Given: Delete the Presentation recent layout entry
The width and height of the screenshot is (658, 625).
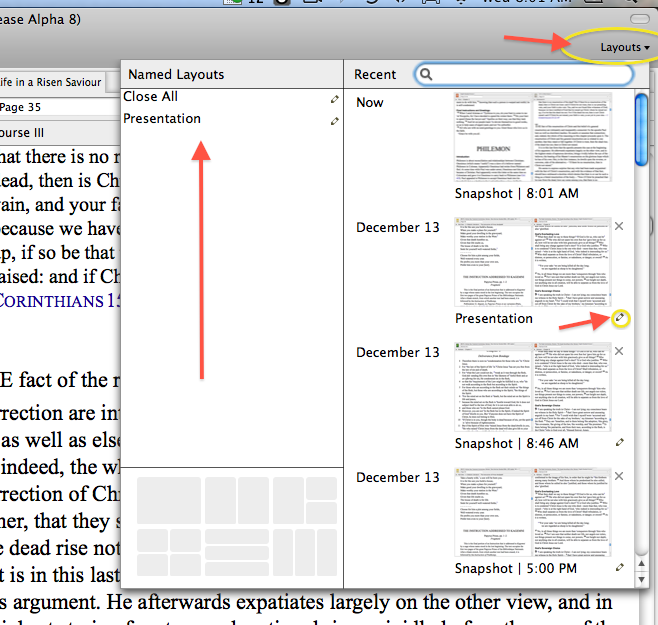Looking at the screenshot, I should point(619,226).
